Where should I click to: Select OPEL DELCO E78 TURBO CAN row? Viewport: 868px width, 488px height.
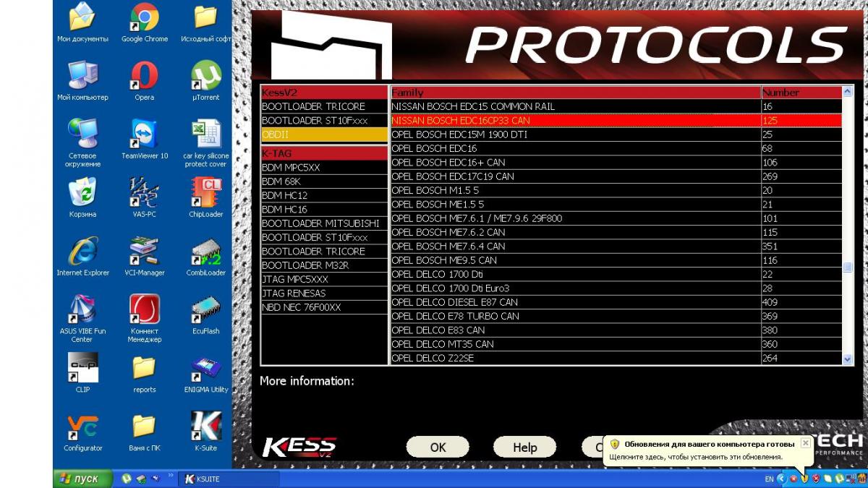616,316
